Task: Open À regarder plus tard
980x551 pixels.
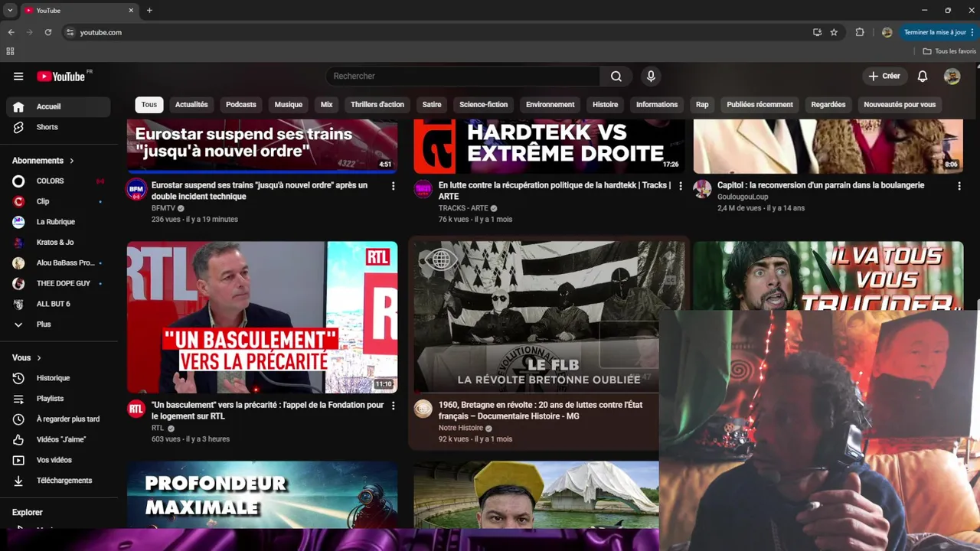Action: tap(58, 419)
